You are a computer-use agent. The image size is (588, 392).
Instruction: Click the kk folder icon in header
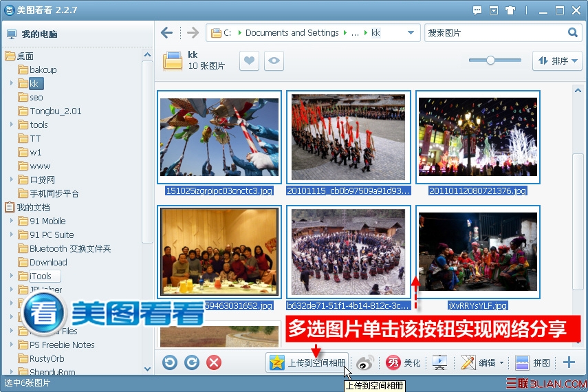click(173, 61)
